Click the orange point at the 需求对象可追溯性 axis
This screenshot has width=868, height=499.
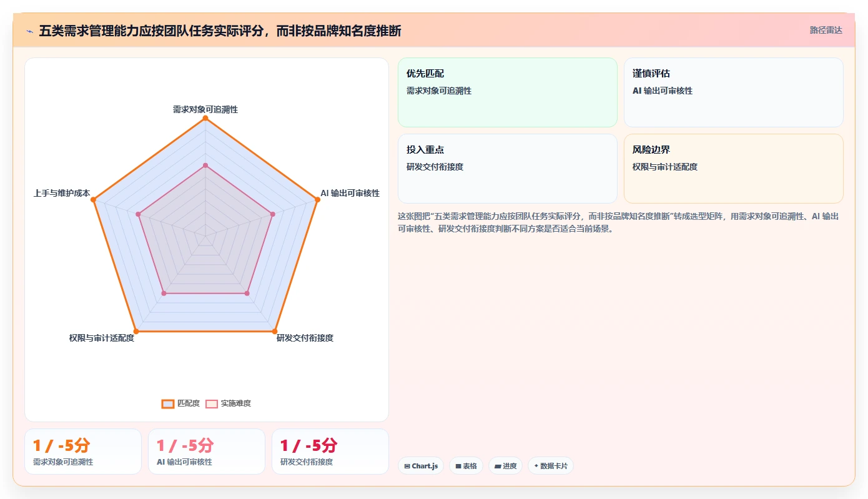point(205,118)
